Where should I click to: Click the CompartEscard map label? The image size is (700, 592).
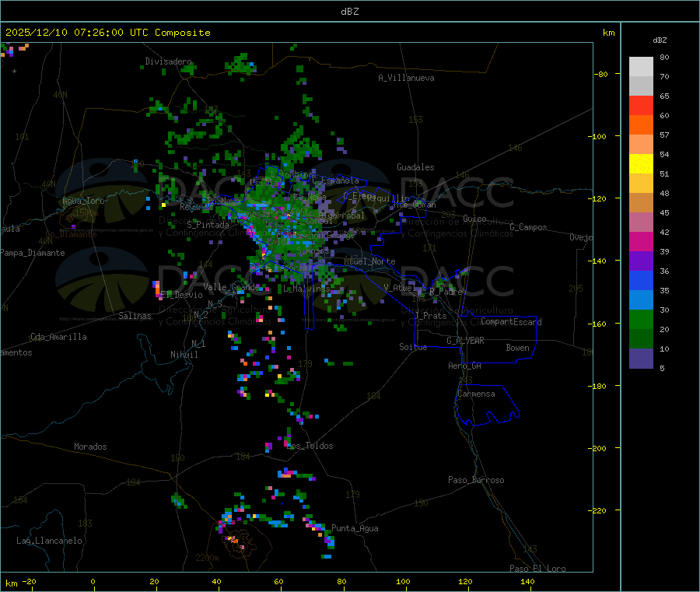point(511,322)
